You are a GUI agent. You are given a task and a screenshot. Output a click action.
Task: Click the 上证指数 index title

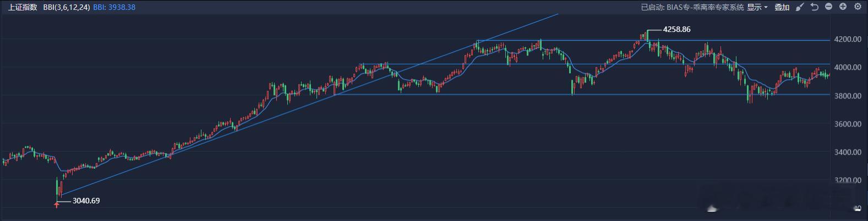tap(22, 7)
